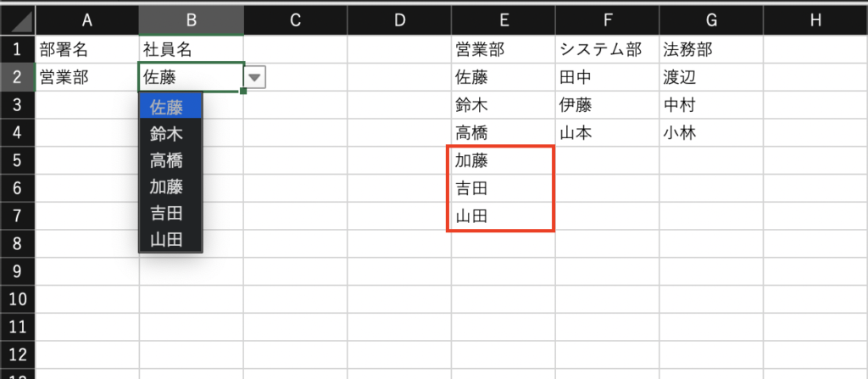Click cell A2 containing 営業部
The height and width of the screenshot is (379, 868).
87,77
